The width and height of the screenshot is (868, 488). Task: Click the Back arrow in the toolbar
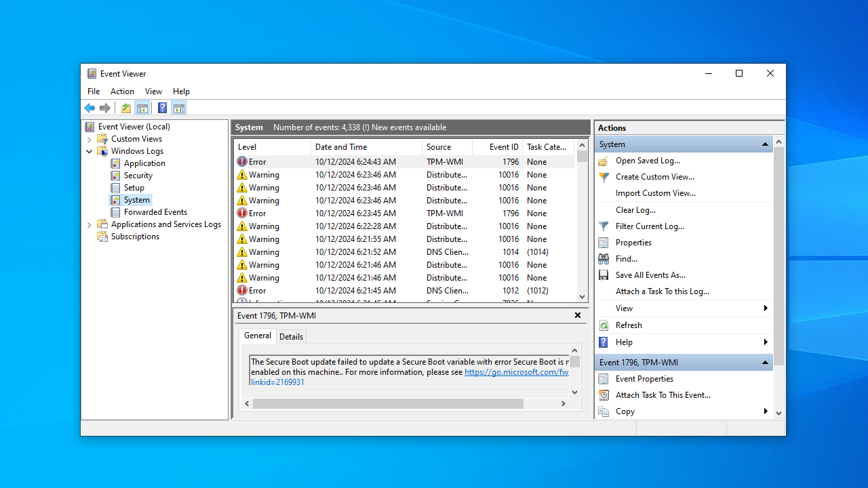pos(90,108)
